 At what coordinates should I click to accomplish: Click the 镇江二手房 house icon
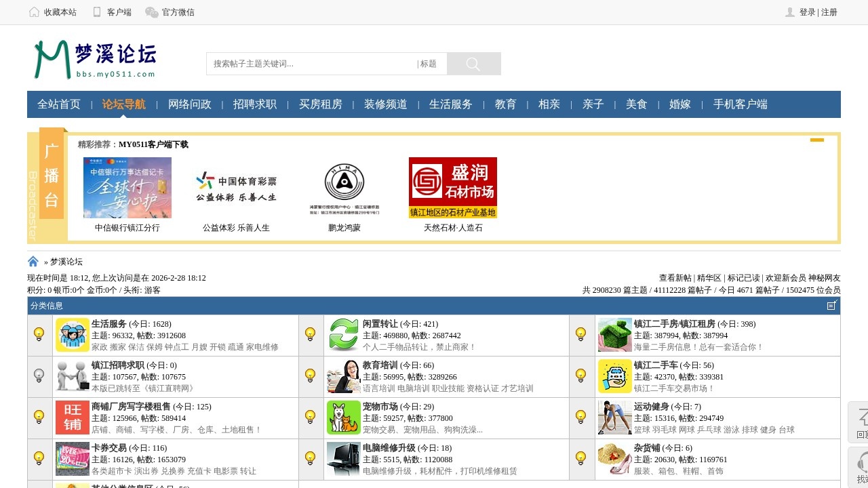pyautogui.click(x=615, y=335)
